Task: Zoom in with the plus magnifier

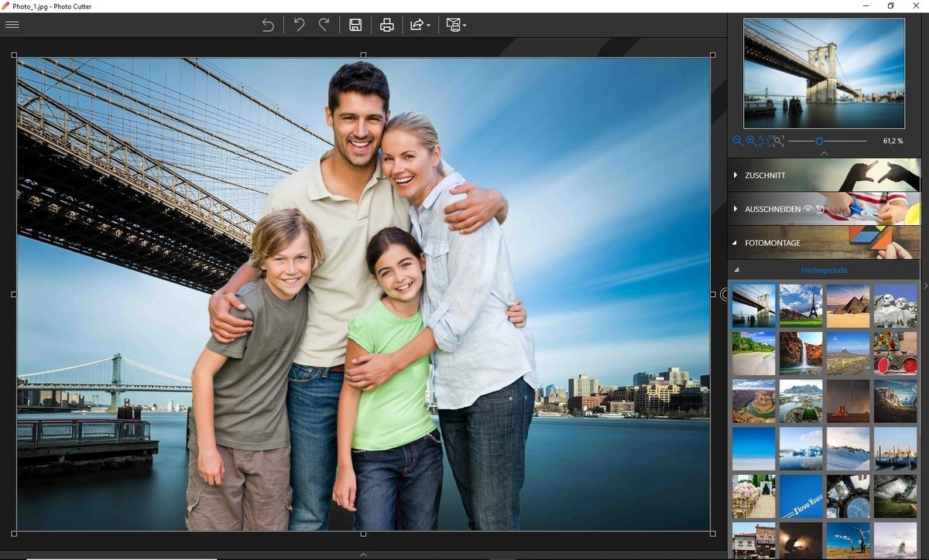Action: tap(751, 141)
